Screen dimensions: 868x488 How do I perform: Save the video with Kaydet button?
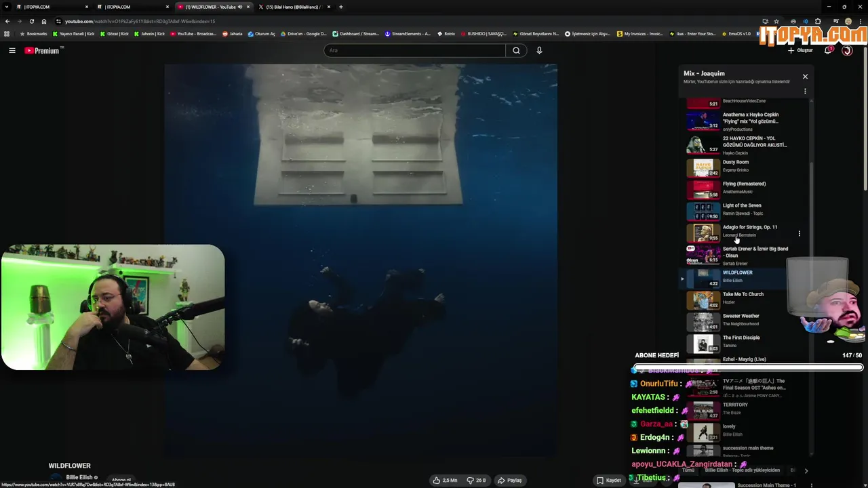click(x=608, y=480)
